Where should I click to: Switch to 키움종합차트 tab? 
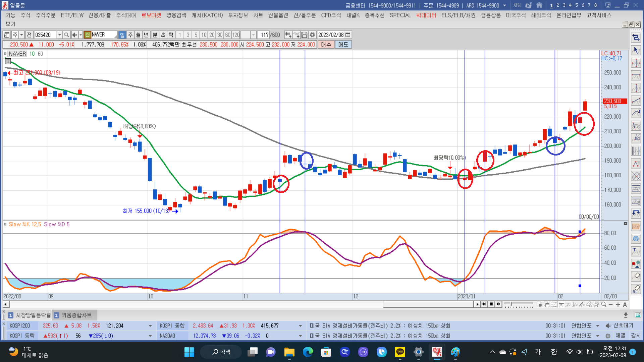[x=76, y=315]
